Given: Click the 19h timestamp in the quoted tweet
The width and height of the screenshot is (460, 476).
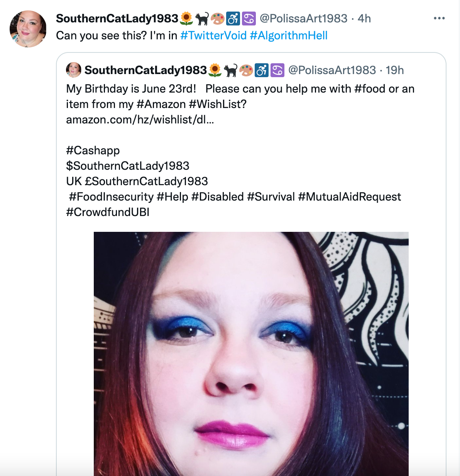Looking at the screenshot, I should (395, 70).
